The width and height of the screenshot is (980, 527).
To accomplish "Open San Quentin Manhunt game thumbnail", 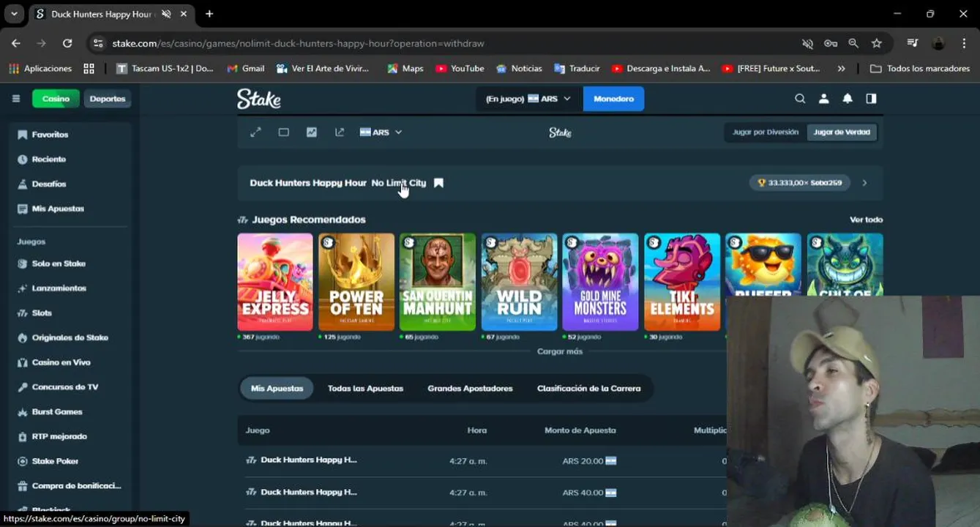I will tap(438, 282).
